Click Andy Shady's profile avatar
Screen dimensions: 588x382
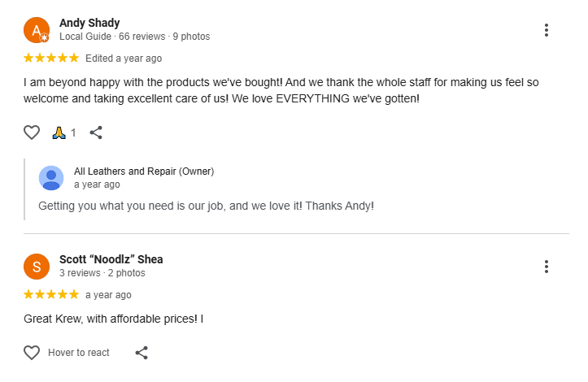(37, 30)
